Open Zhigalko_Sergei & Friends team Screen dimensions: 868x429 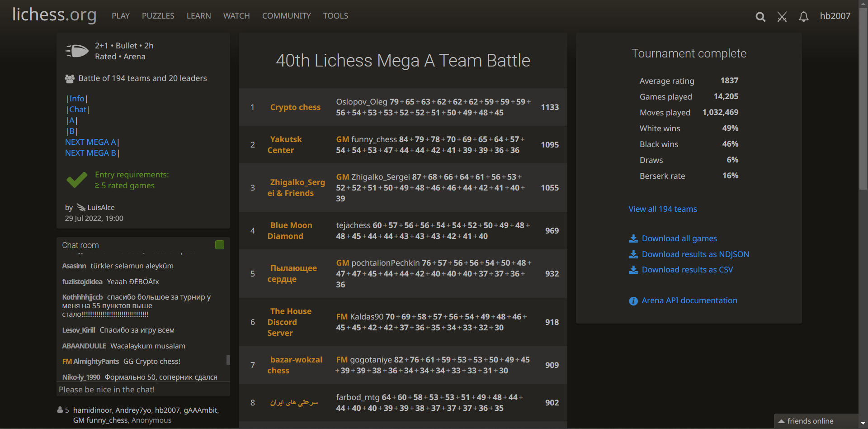pos(296,188)
